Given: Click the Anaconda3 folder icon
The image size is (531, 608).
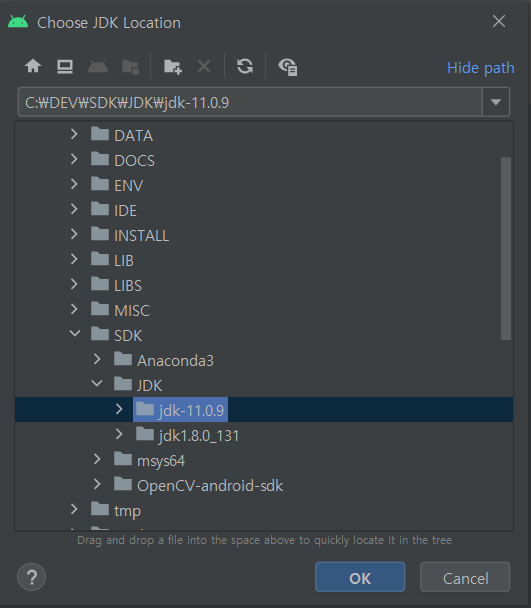Looking at the screenshot, I should (123, 359).
